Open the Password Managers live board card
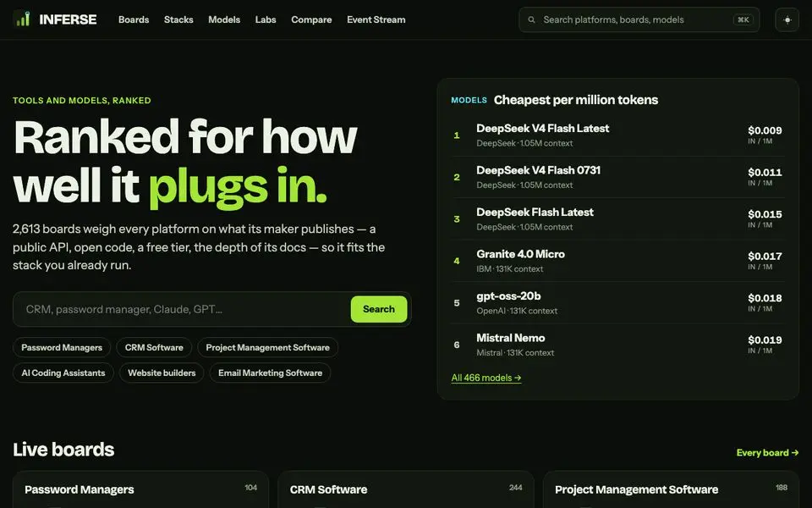812x508 pixels. tap(141, 489)
